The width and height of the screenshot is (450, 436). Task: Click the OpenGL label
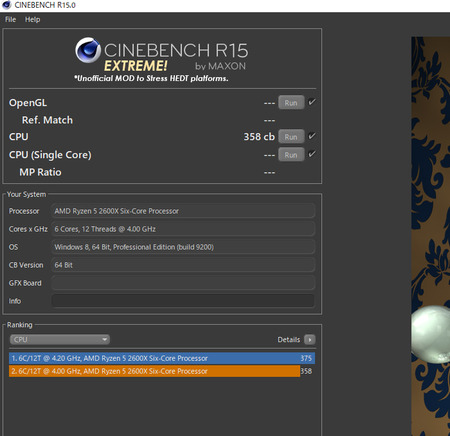pyautogui.click(x=28, y=103)
